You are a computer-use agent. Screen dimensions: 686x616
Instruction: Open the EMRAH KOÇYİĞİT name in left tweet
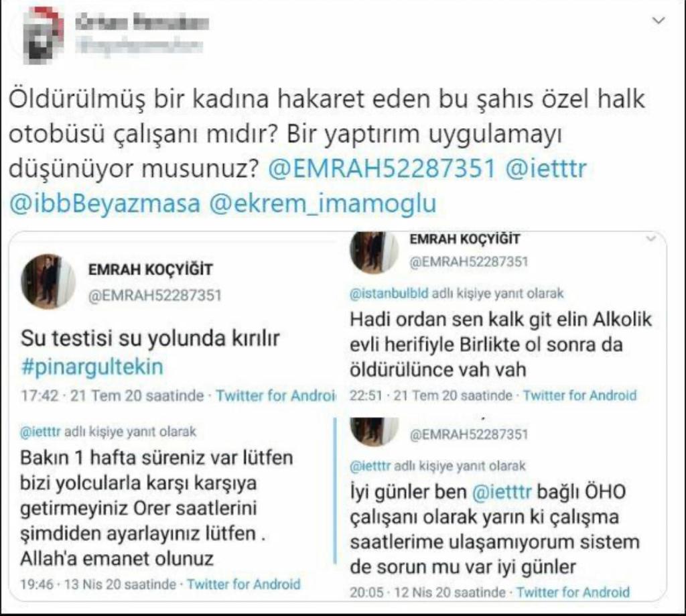point(151,269)
